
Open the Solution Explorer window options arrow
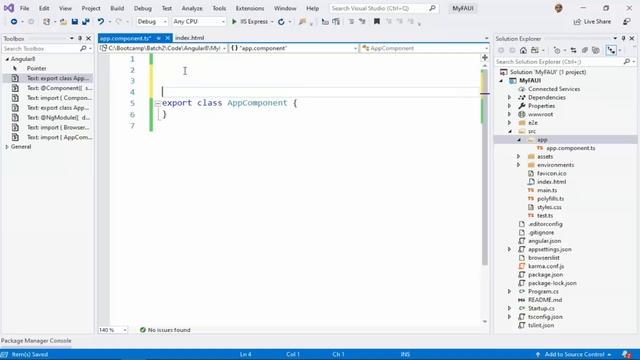pos(615,38)
